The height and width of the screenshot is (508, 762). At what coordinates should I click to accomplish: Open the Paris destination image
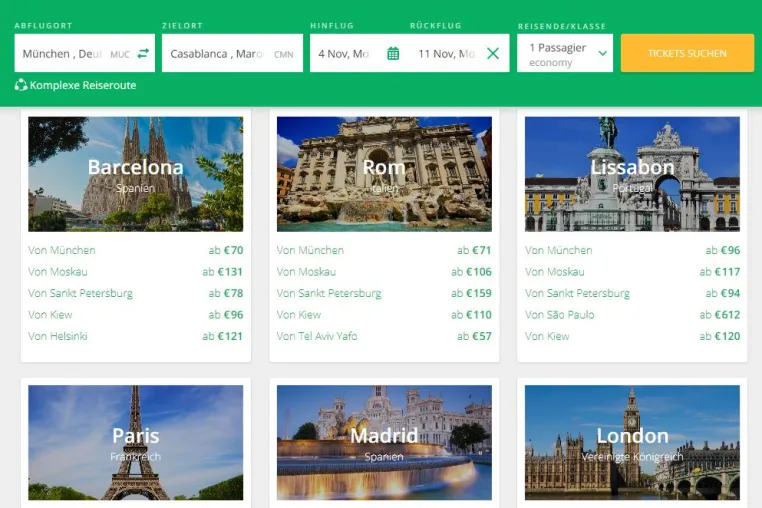point(136,442)
